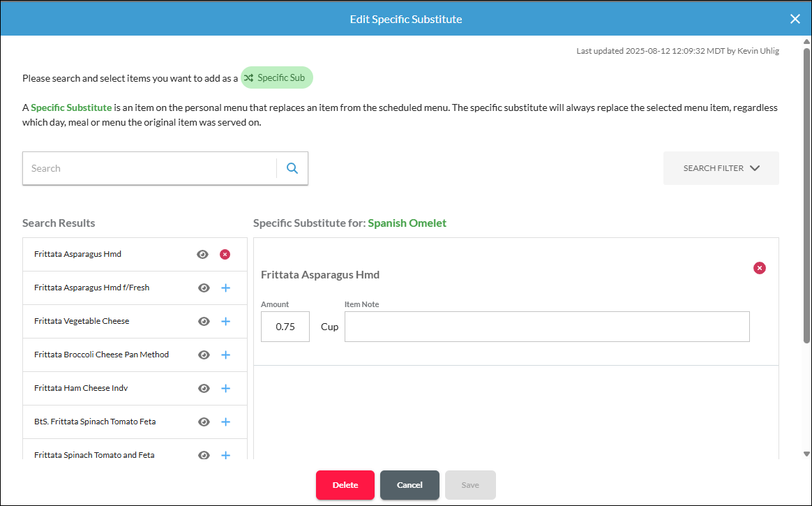Screen dimensions: 812x506
Task: Click the red Delete button
Action: click(345, 485)
